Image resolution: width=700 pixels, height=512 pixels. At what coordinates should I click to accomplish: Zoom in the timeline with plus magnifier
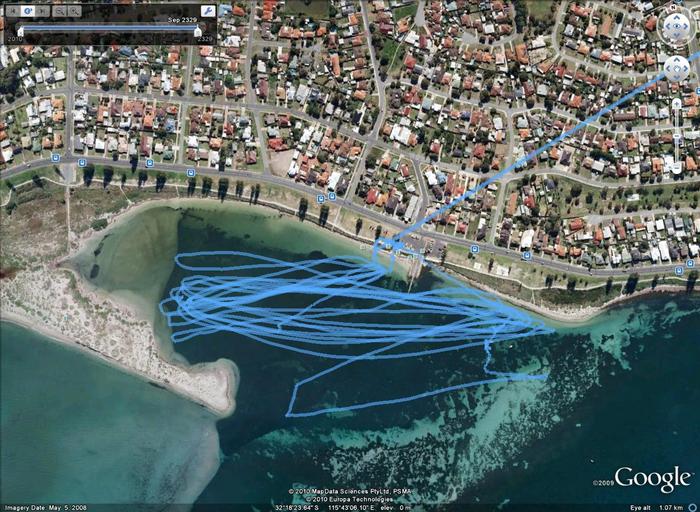coord(75,11)
